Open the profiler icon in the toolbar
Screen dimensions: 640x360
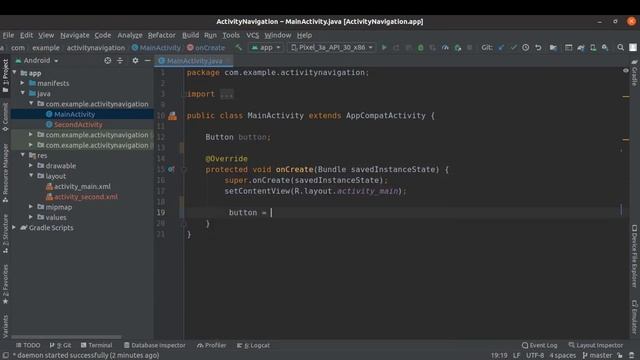445,48
